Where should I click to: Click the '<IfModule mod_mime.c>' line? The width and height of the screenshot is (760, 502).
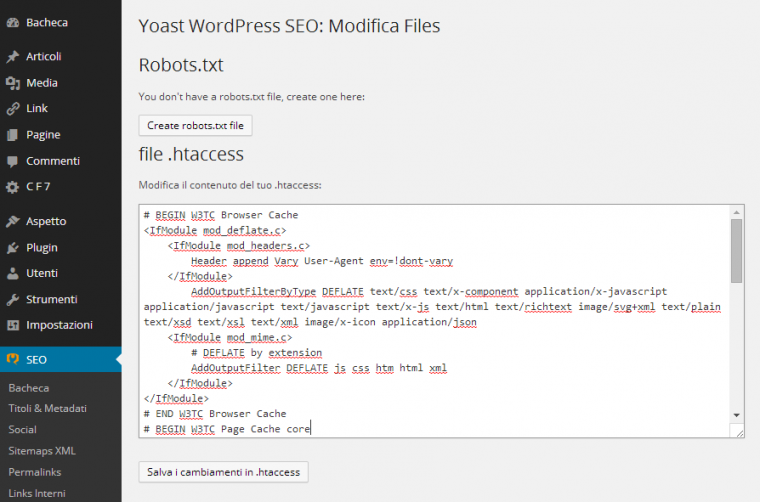pyautogui.click(x=230, y=337)
